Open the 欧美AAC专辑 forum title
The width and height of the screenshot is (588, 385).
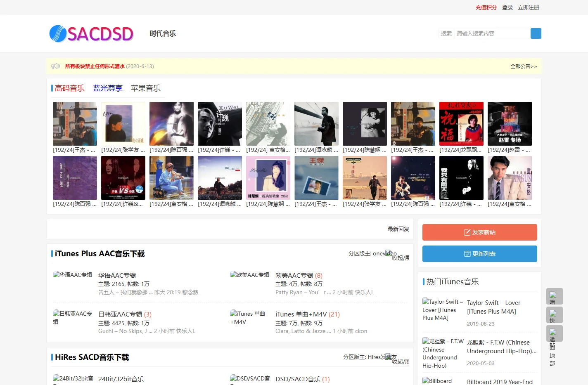click(294, 275)
